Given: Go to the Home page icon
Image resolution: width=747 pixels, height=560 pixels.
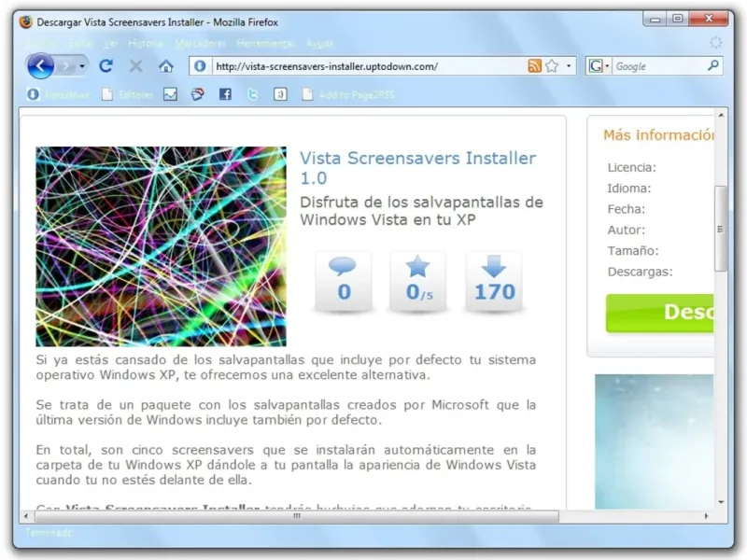Looking at the screenshot, I should coord(166,66).
